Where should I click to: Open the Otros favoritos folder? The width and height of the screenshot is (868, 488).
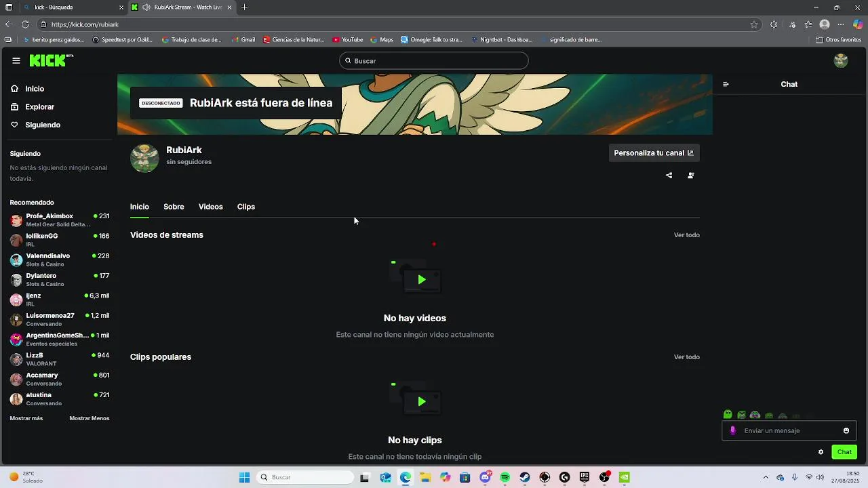tap(838, 39)
